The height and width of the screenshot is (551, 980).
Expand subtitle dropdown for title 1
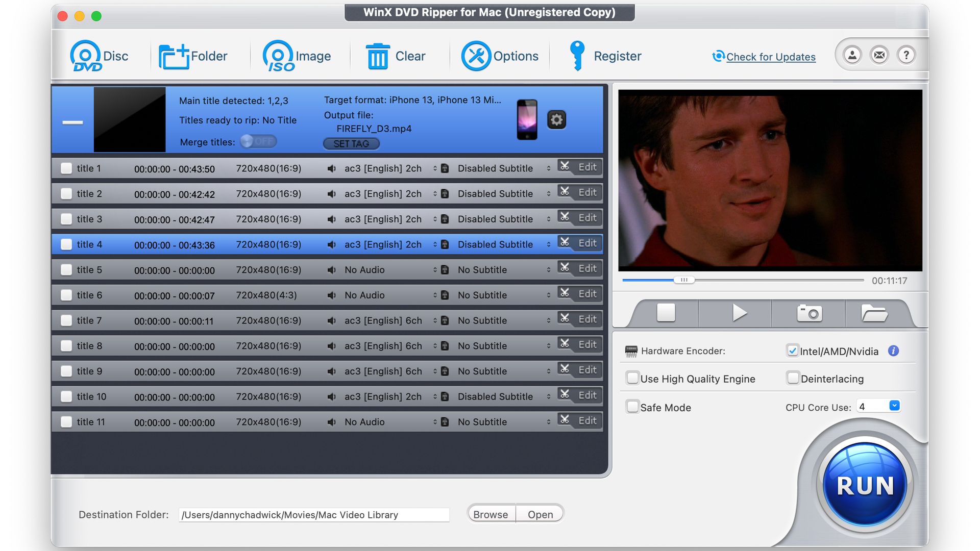(x=549, y=167)
